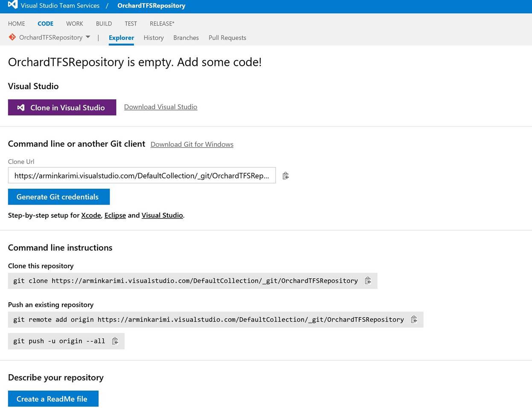Open the HOME hub
The height and width of the screenshot is (408, 532).
coord(17,23)
